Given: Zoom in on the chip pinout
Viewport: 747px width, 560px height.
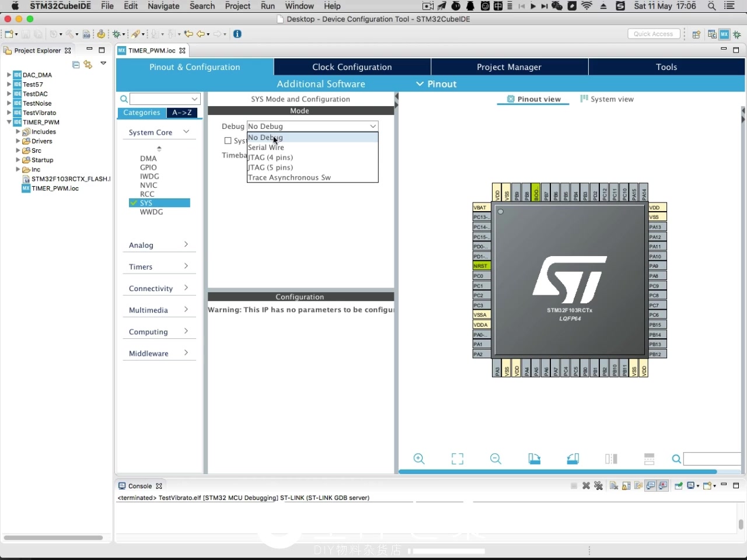Looking at the screenshot, I should (419, 459).
